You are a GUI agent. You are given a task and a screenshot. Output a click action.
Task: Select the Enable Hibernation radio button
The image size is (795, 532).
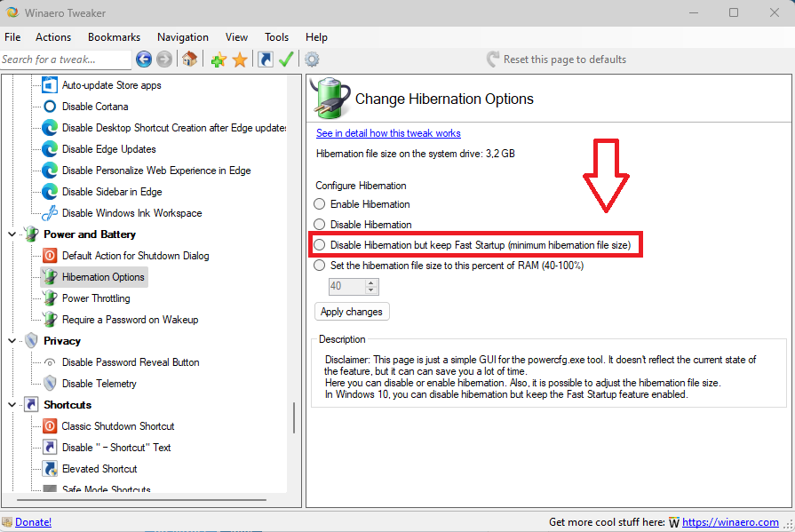[x=320, y=204]
